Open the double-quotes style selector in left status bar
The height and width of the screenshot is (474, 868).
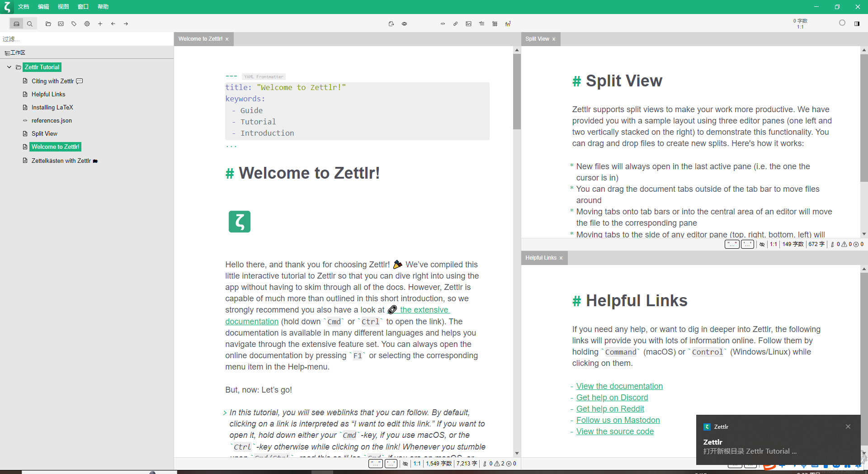[375, 464]
